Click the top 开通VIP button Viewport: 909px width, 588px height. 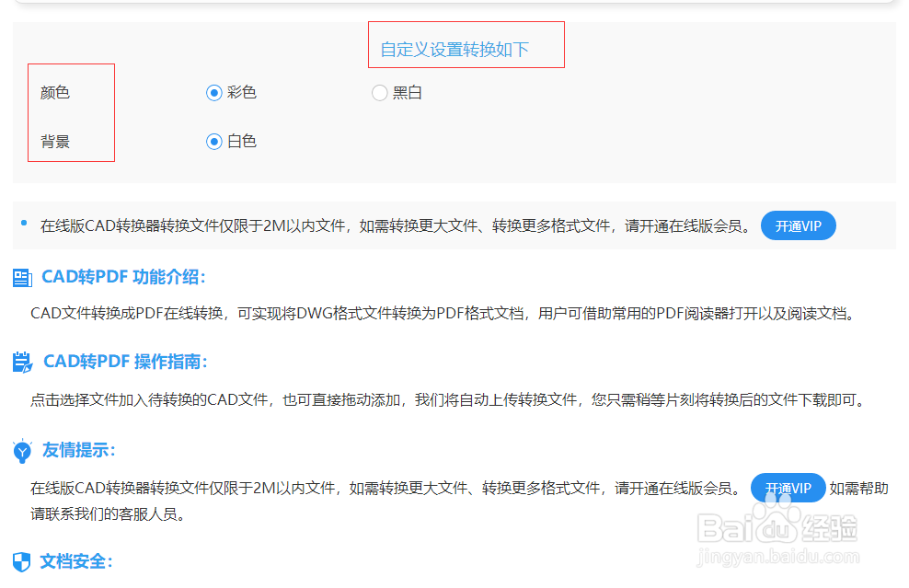coord(798,225)
